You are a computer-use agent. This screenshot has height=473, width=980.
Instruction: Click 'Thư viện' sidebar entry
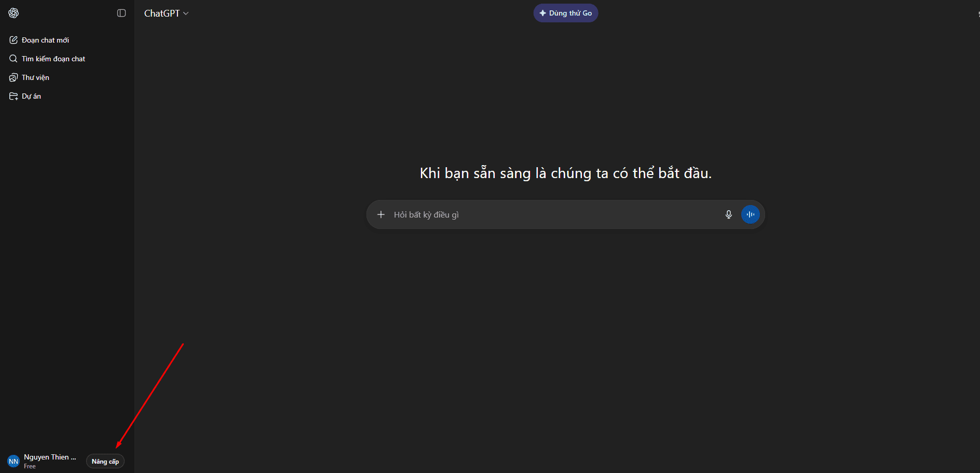click(x=35, y=77)
